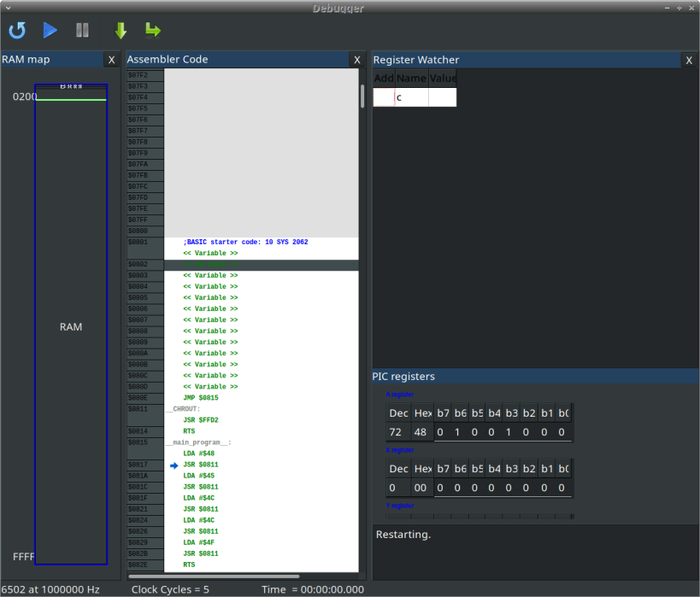Click the Assembler Code vertical scrollbar
The image size is (700, 597).
point(362,94)
